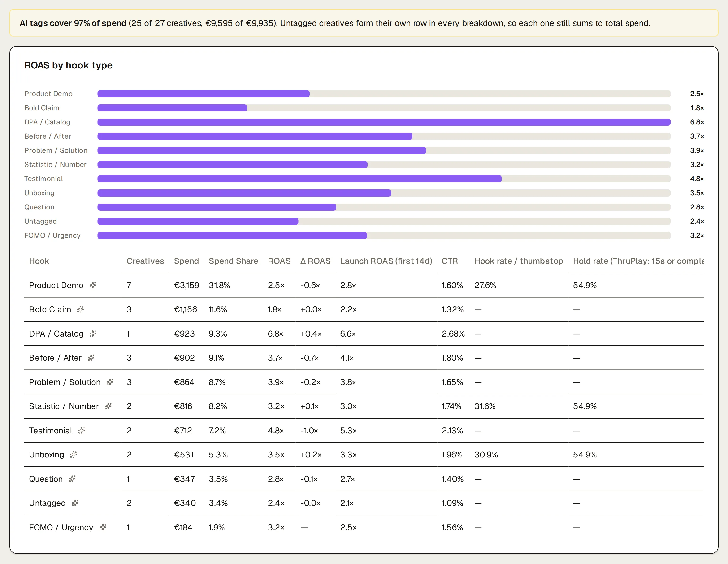728x564 pixels.
Task: Click the AI sparkle icon beside FOMO / Urgency
Action: pos(103,527)
